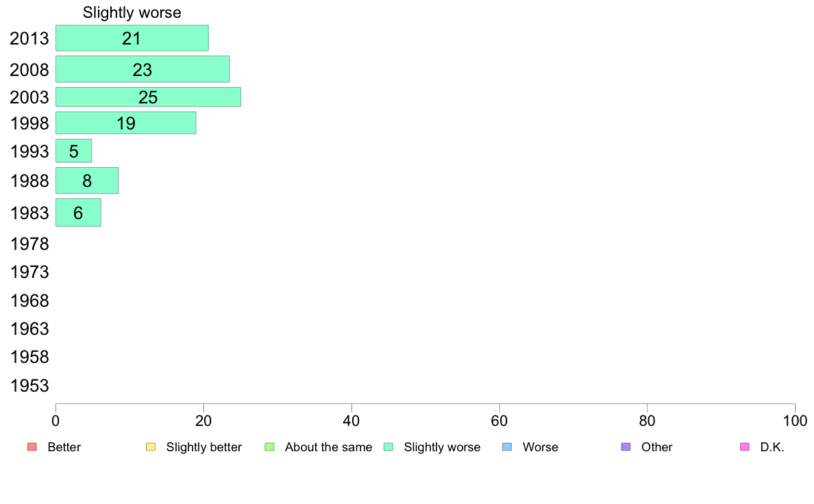Click the D.K. pink legend swatch

[745, 447]
